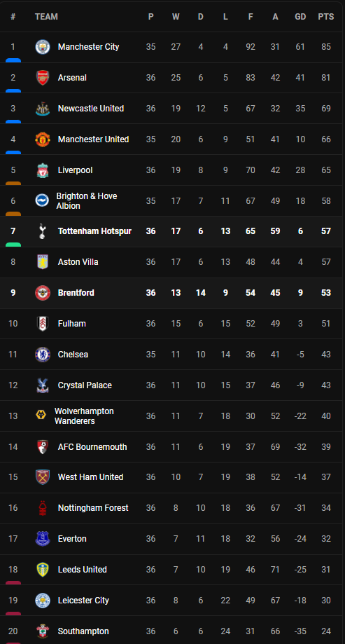Sort table by GD column header
Screen dimensions: 345x644
pyautogui.click(x=300, y=17)
